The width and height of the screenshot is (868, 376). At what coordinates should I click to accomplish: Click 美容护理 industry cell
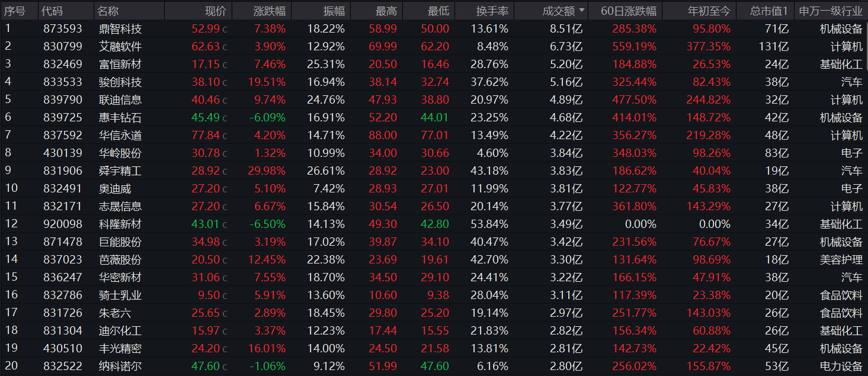pyautogui.click(x=841, y=259)
